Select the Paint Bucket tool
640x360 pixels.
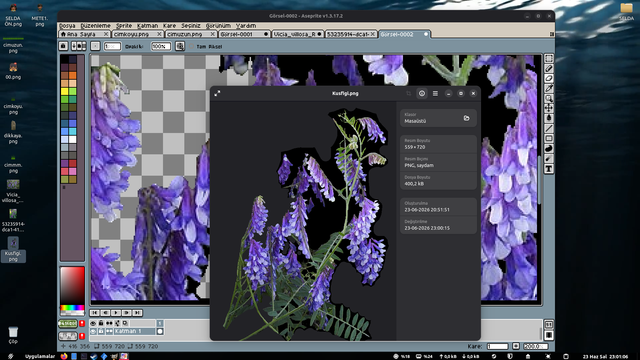[549, 118]
